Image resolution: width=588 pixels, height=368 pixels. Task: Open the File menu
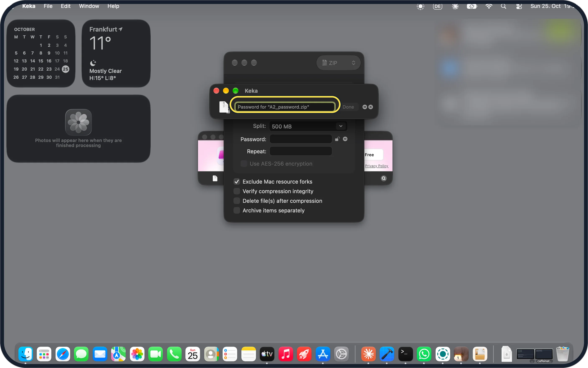(48, 6)
